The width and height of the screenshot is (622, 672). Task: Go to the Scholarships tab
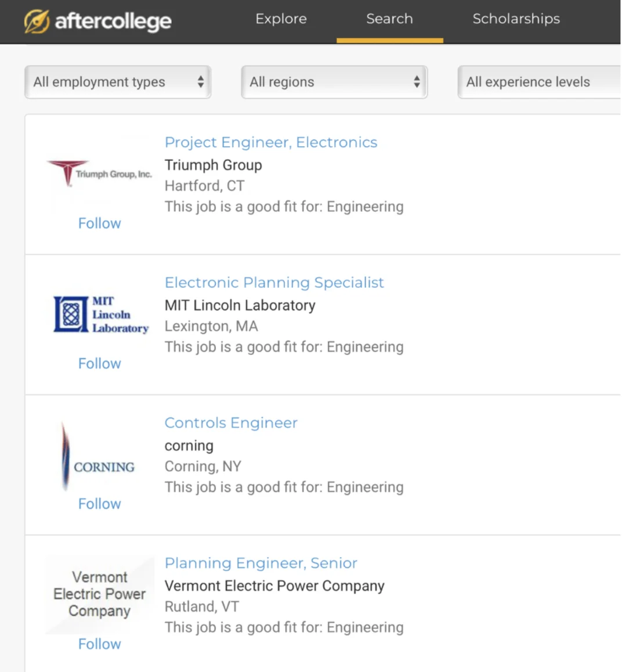[516, 19]
